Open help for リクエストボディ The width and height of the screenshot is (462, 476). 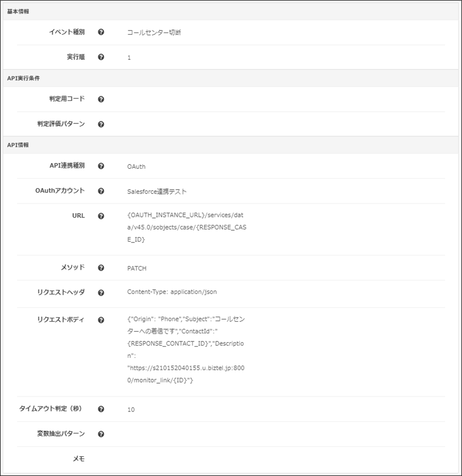[x=101, y=320]
